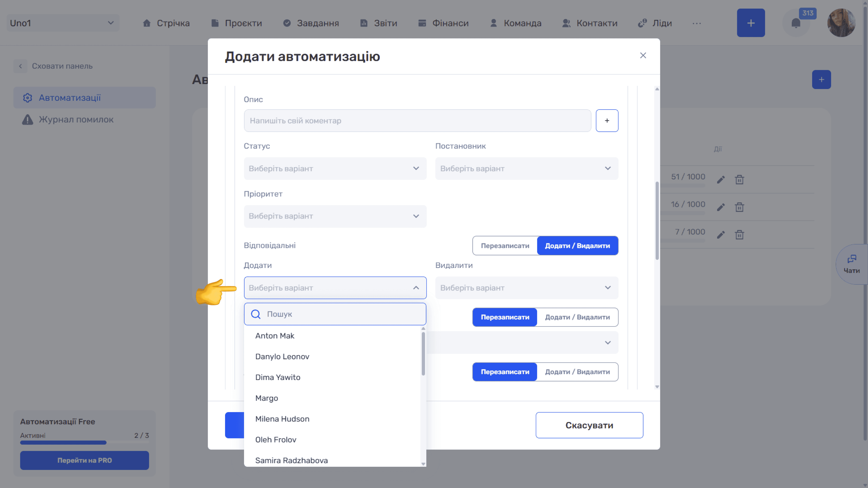Go to Стрічка in top navigation
The height and width of the screenshot is (488, 868).
coord(166,23)
